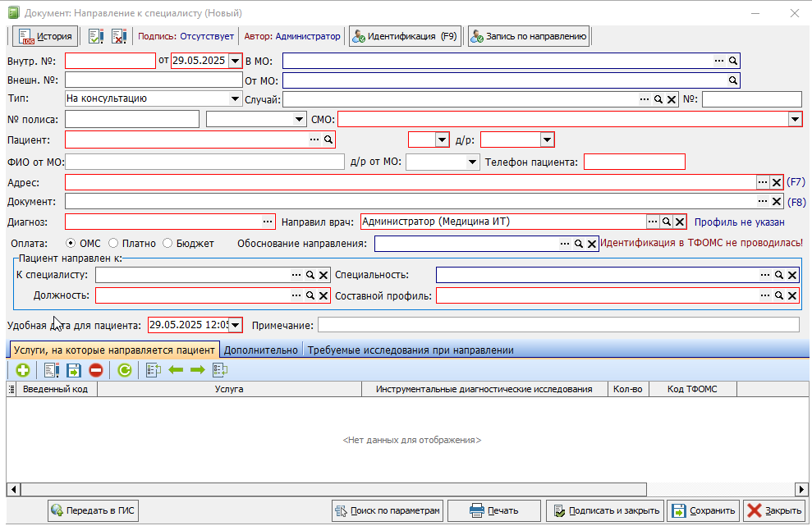Select tab Услуги, на которые направляется пациент
The width and height of the screenshot is (812, 526).
pyautogui.click(x=114, y=350)
